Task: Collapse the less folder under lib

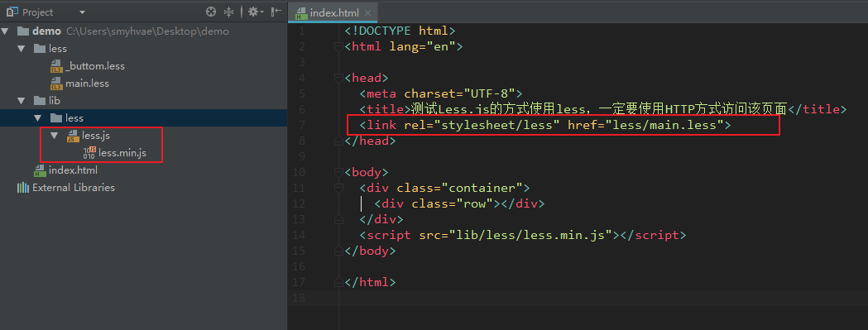Action: (x=37, y=117)
